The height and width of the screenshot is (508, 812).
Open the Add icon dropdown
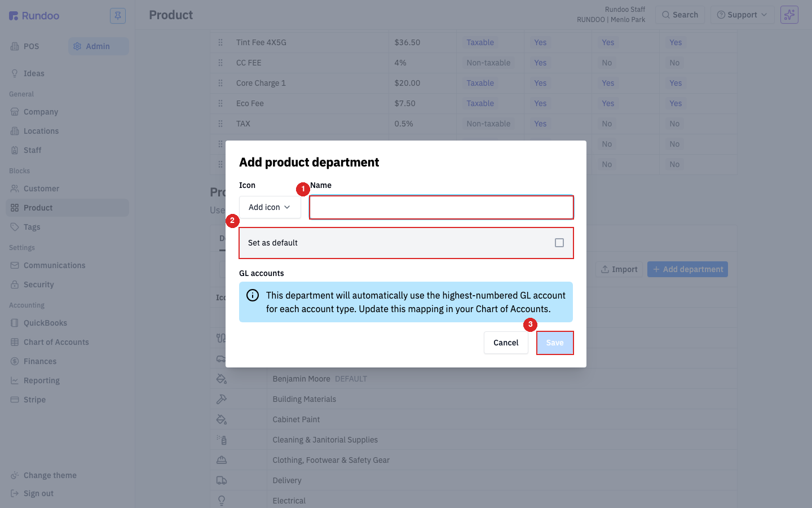pos(270,207)
